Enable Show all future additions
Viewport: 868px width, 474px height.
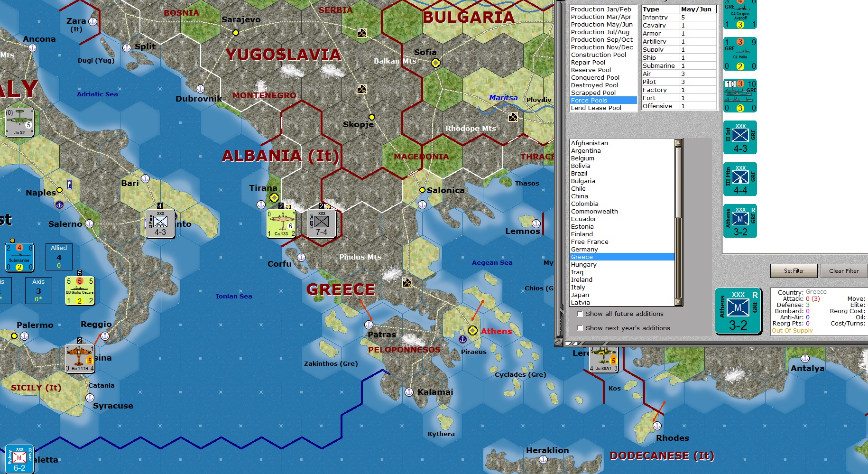580,314
